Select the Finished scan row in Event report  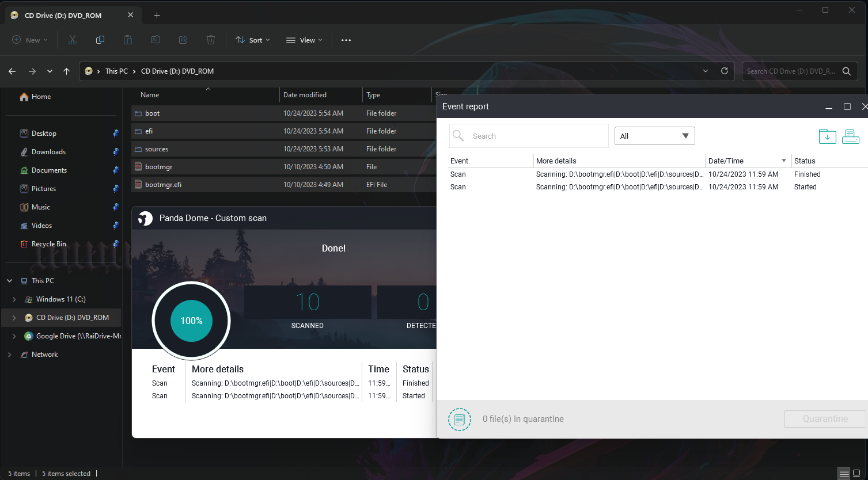658,174
